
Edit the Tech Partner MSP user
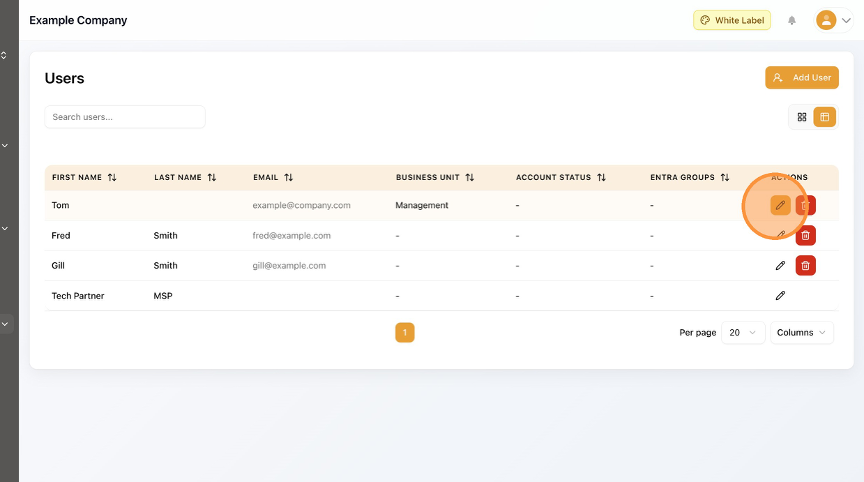780,296
